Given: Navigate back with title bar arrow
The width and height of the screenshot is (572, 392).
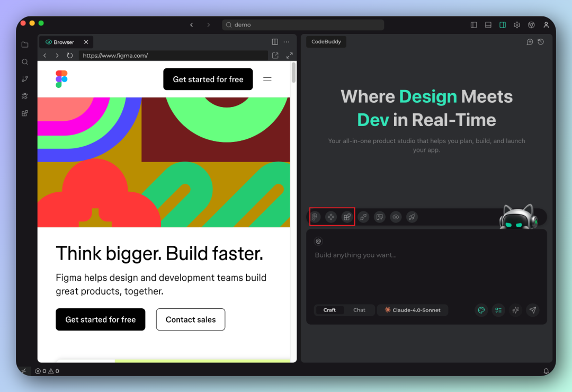Looking at the screenshot, I should 192,25.
